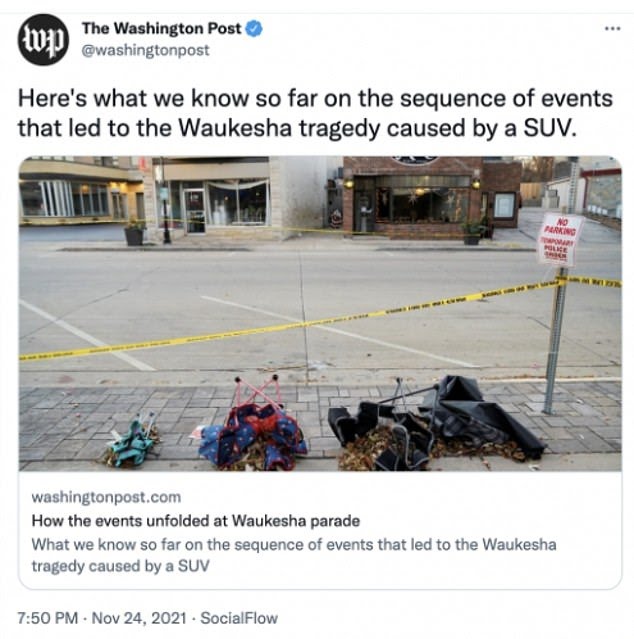The height and width of the screenshot is (639, 634).
Task: Open The Washington Post display name
Action: (x=162, y=29)
